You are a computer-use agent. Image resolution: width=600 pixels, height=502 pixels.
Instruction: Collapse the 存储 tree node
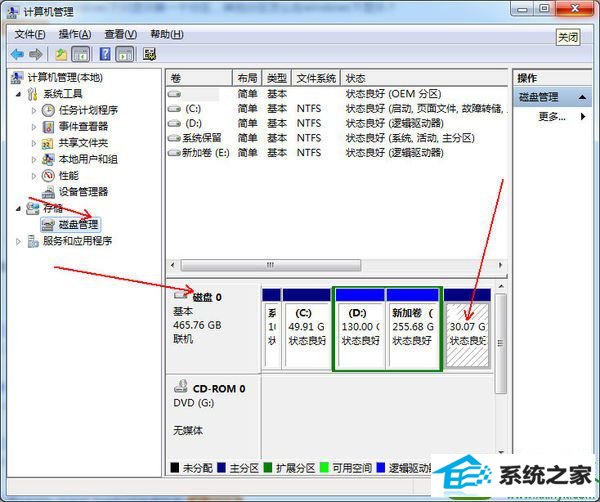coord(18,209)
